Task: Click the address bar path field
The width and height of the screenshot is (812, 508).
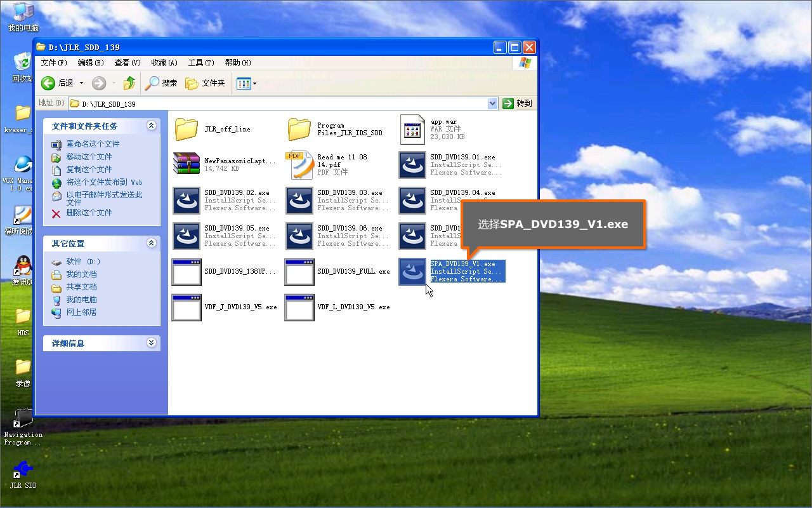Action: [284, 104]
